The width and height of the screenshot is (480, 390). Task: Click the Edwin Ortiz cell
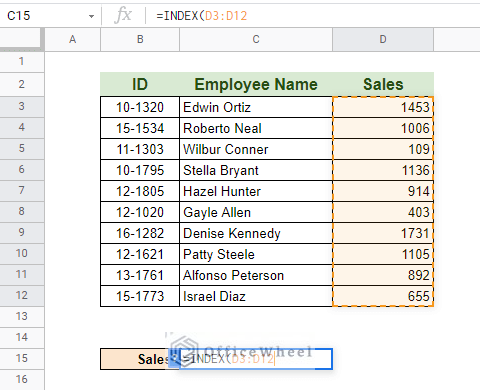256,107
